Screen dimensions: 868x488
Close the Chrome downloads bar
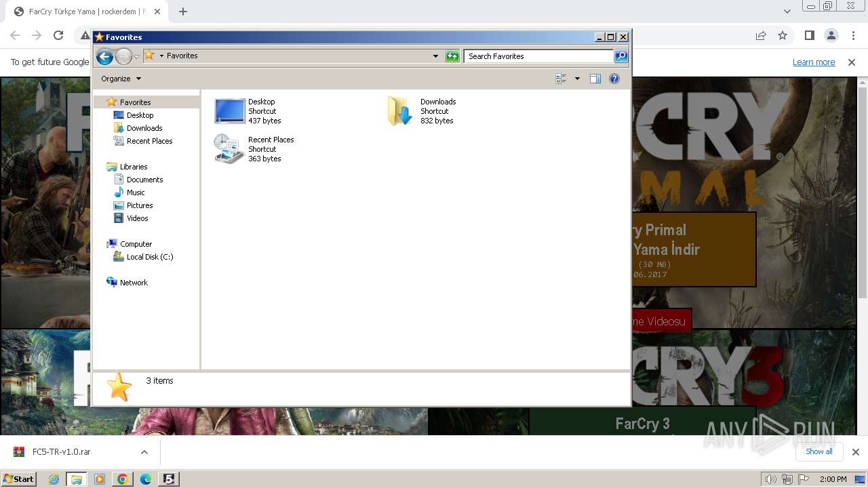856,452
